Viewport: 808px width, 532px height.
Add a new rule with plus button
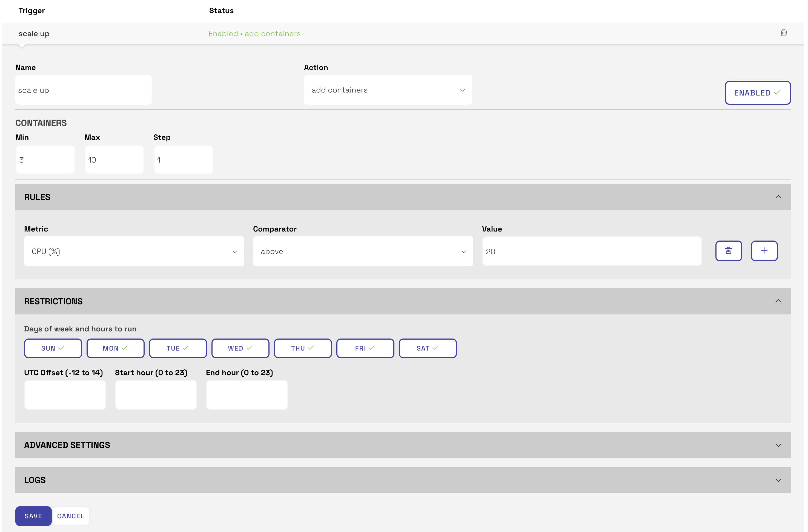764,251
